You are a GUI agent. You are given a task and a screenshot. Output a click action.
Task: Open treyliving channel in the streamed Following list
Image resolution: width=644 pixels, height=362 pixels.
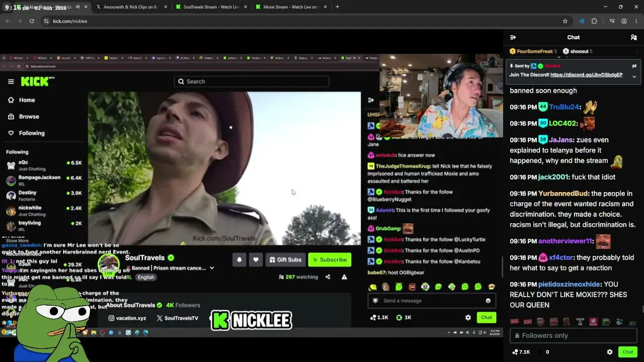click(x=44, y=225)
